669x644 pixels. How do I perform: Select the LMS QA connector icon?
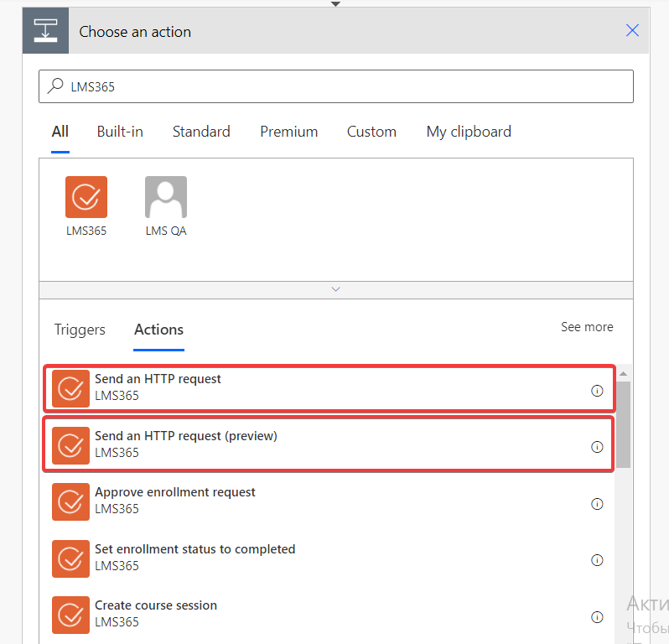point(166,197)
